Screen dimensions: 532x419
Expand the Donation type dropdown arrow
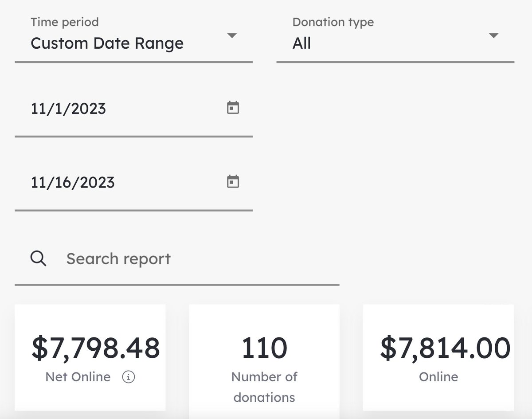pos(493,35)
